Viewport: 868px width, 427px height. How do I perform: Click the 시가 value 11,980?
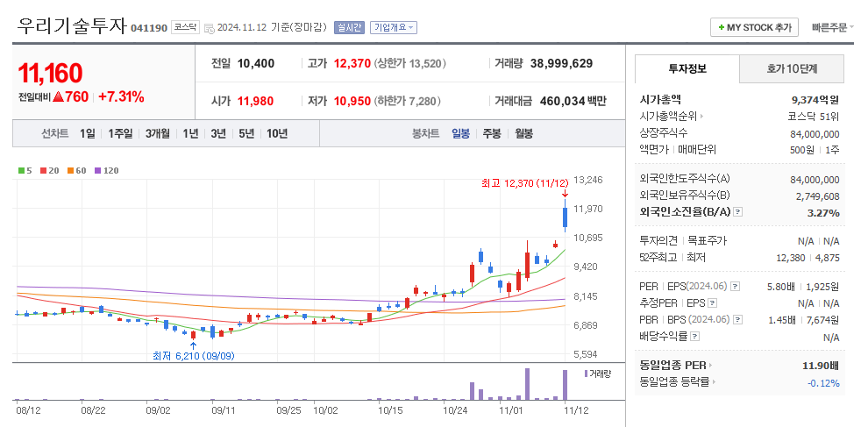tap(255, 102)
